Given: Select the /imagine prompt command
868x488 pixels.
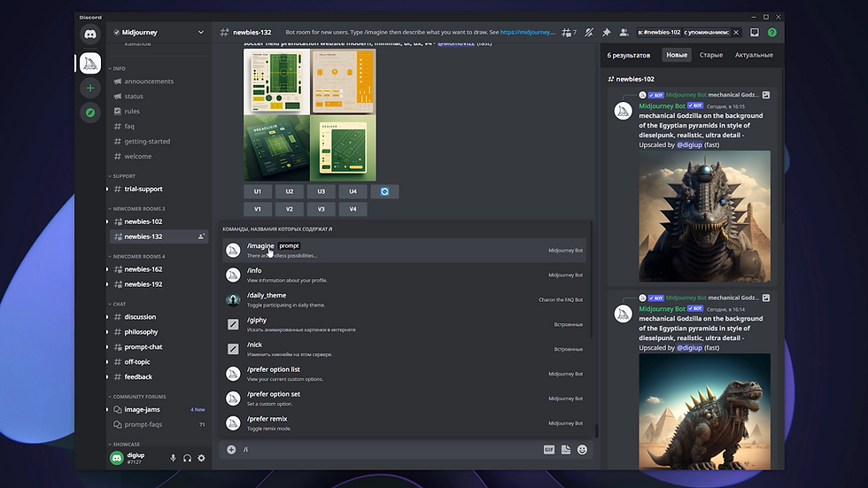Looking at the screenshot, I should click(x=404, y=250).
